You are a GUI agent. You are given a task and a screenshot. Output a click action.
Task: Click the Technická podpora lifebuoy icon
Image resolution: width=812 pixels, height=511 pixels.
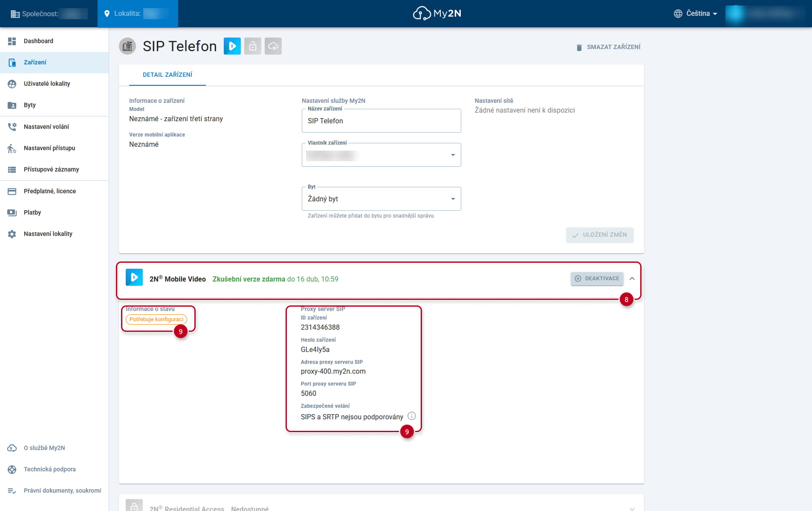(x=12, y=469)
